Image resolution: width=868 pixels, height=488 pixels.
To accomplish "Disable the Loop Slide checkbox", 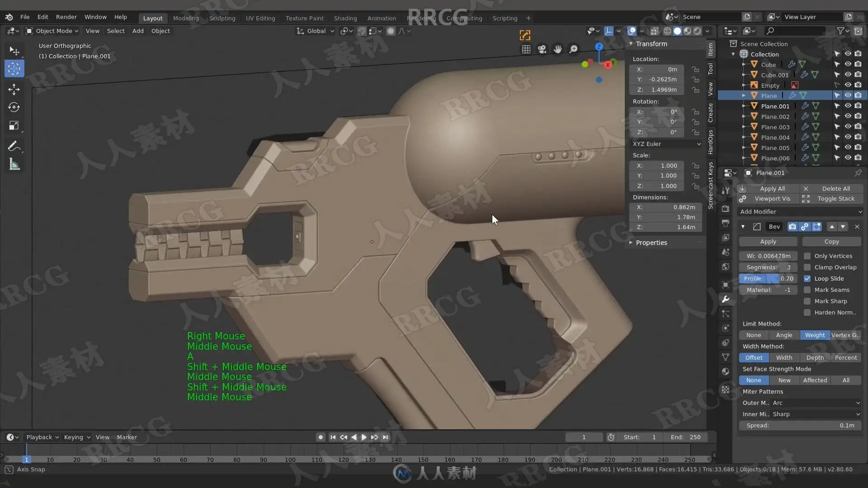I will click(807, 279).
